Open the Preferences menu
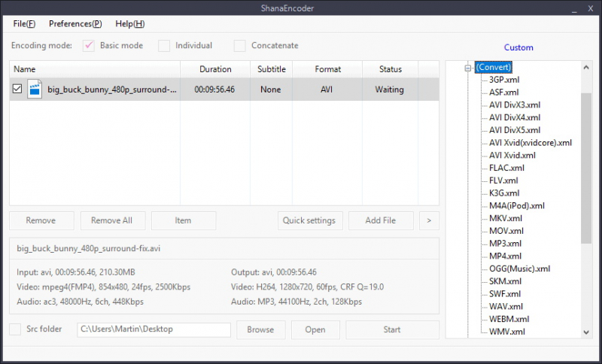The width and height of the screenshot is (602, 364). [x=75, y=24]
